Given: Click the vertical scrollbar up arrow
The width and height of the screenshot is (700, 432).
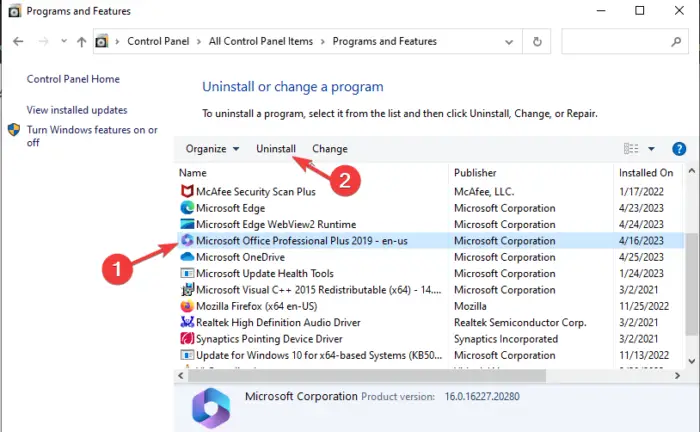Looking at the screenshot, I should point(692,170).
